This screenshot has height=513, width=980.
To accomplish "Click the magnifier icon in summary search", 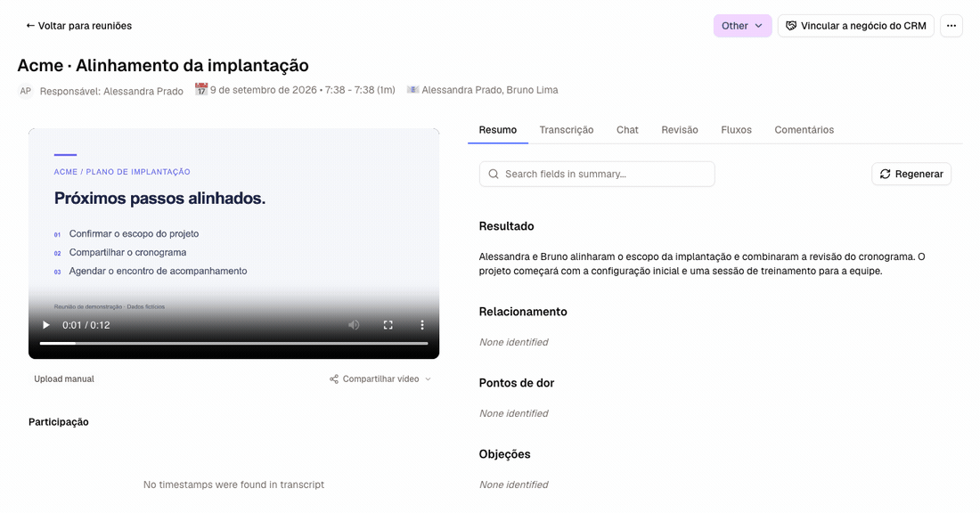I will 494,174.
